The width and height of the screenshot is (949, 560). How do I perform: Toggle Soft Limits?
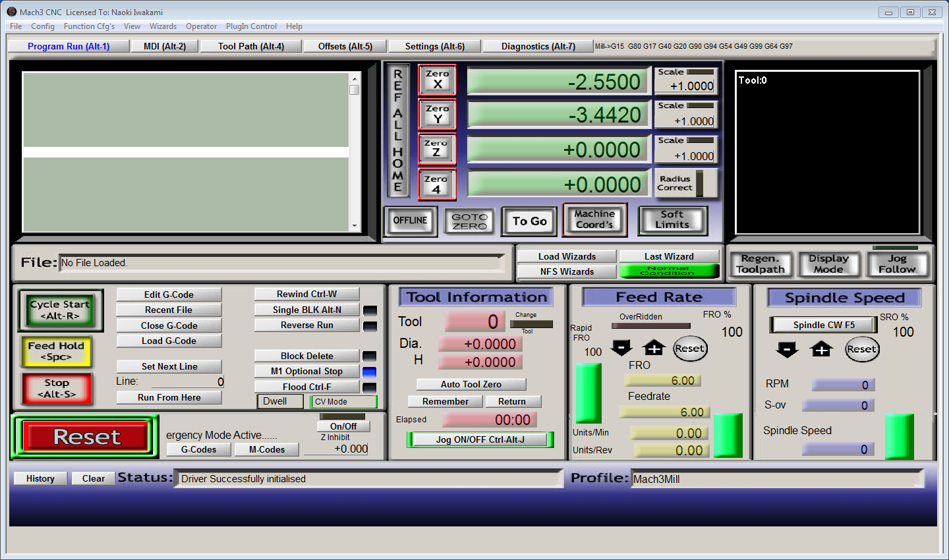pos(672,221)
